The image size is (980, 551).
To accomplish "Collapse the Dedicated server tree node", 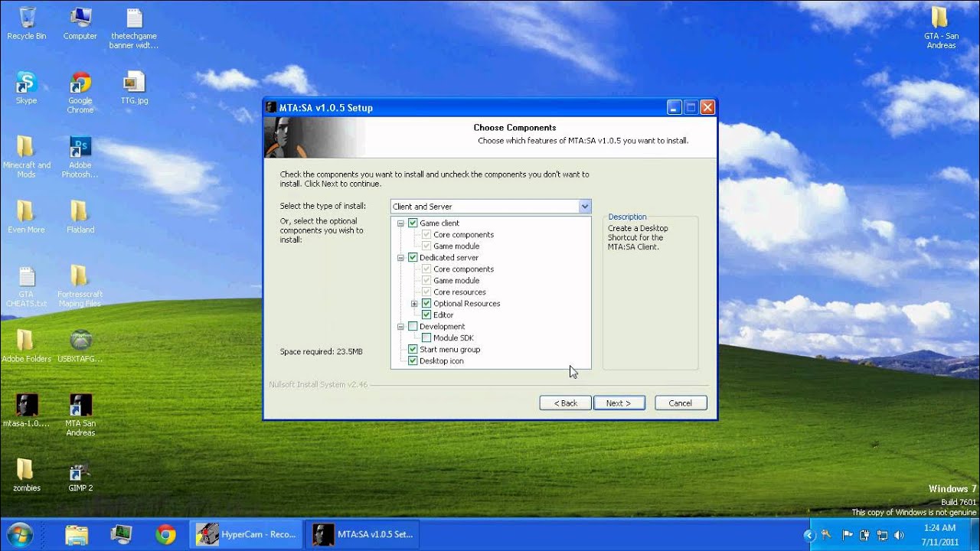I will (x=400, y=258).
